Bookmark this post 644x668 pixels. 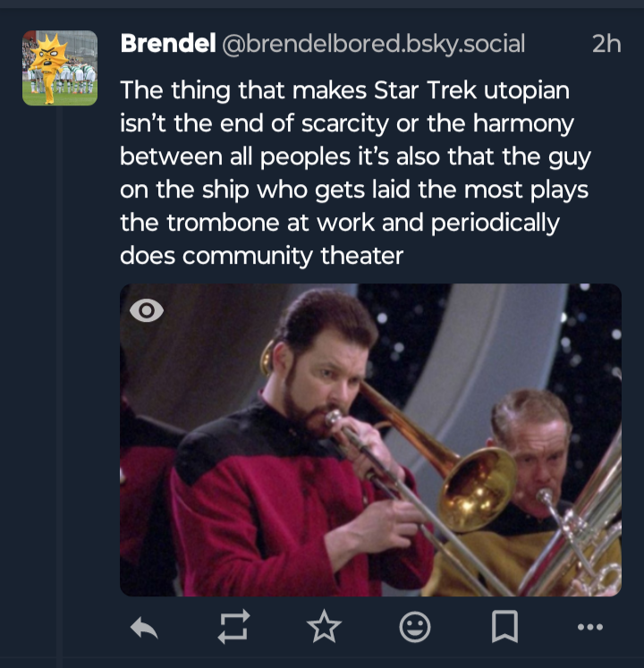click(504, 628)
